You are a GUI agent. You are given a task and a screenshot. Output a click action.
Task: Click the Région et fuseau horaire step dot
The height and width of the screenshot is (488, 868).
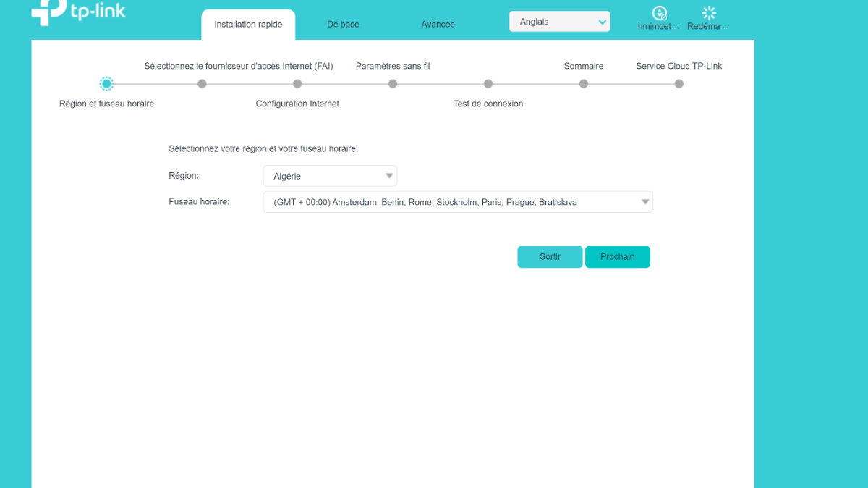(x=106, y=84)
